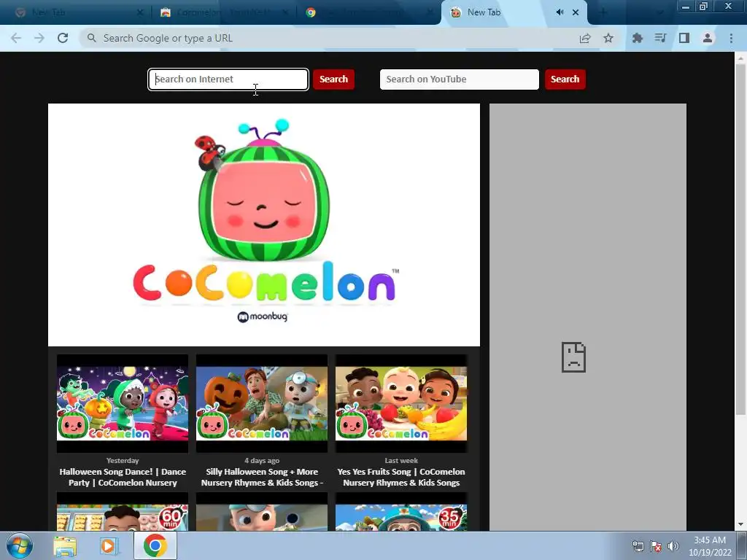The image size is (747, 560).
Task: Click the vertical scrollbar thumb
Action: [740, 239]
